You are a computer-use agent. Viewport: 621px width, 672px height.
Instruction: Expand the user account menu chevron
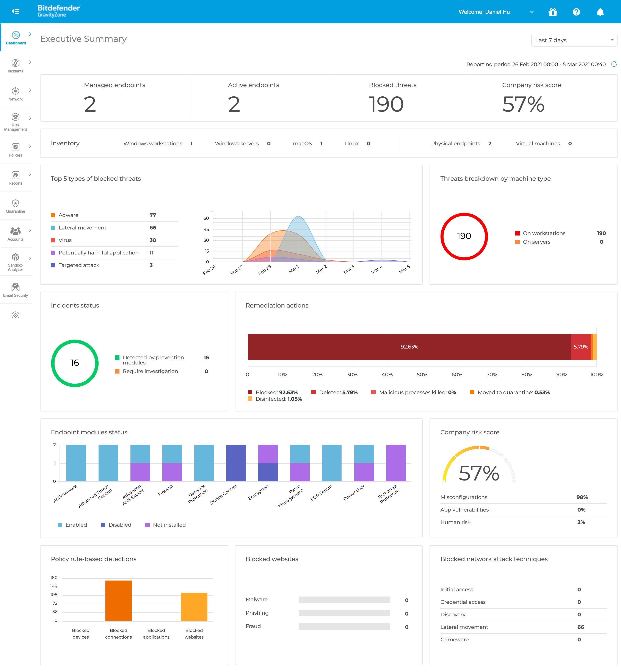tap(532, 12)
